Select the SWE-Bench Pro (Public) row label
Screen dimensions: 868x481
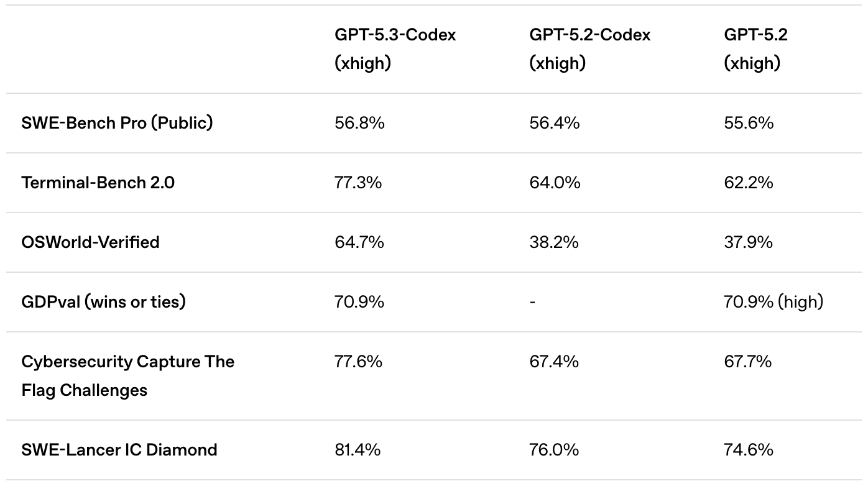click(x=117, y=123)
